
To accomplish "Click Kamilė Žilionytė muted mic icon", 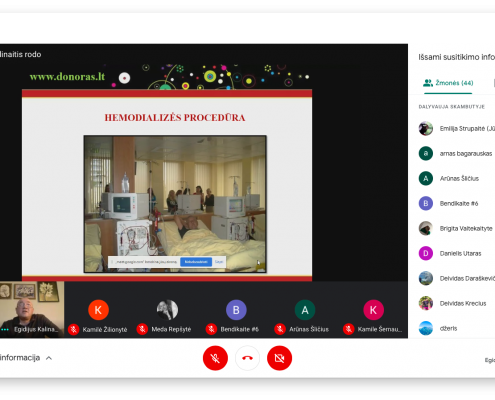I will (x=73, y=329).
